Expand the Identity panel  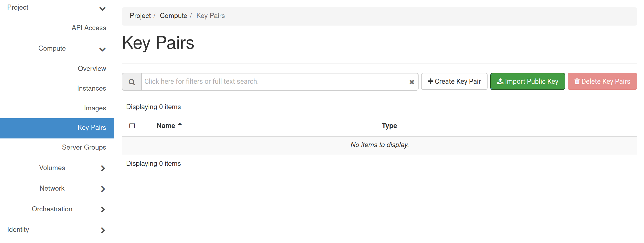point(103,230)
